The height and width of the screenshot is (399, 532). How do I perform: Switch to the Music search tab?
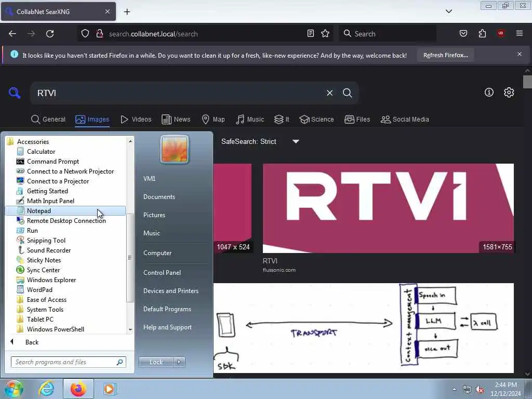point(250,119)
